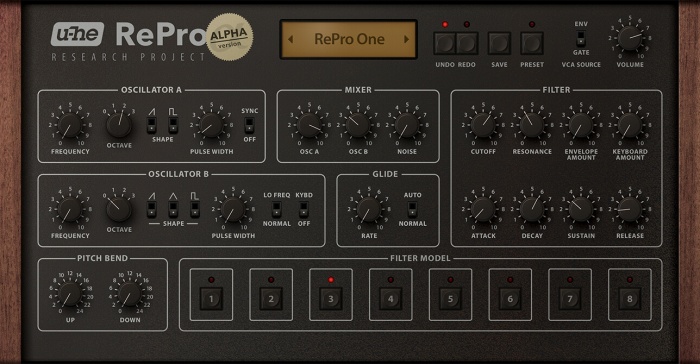Toggle the Glide Auto/Normal switch
700x364 pixels.
click(412, 209)
